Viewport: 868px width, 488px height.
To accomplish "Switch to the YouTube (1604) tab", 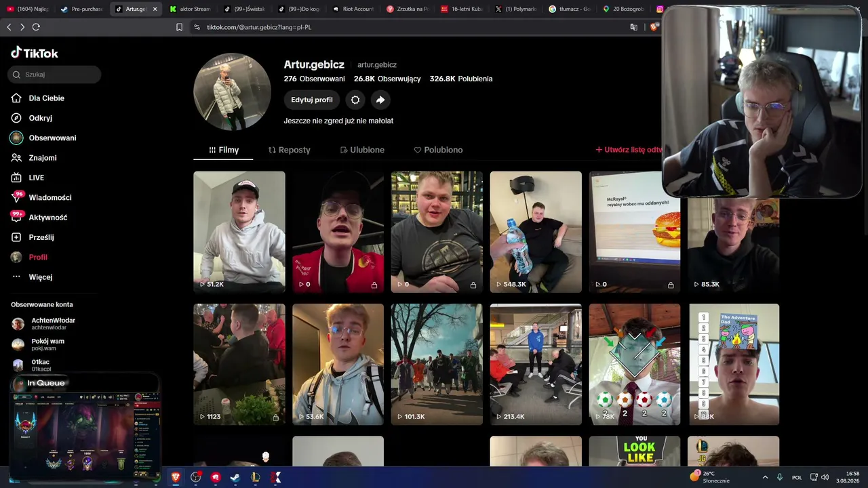I will pyautogui.click(x=27, y=9).
